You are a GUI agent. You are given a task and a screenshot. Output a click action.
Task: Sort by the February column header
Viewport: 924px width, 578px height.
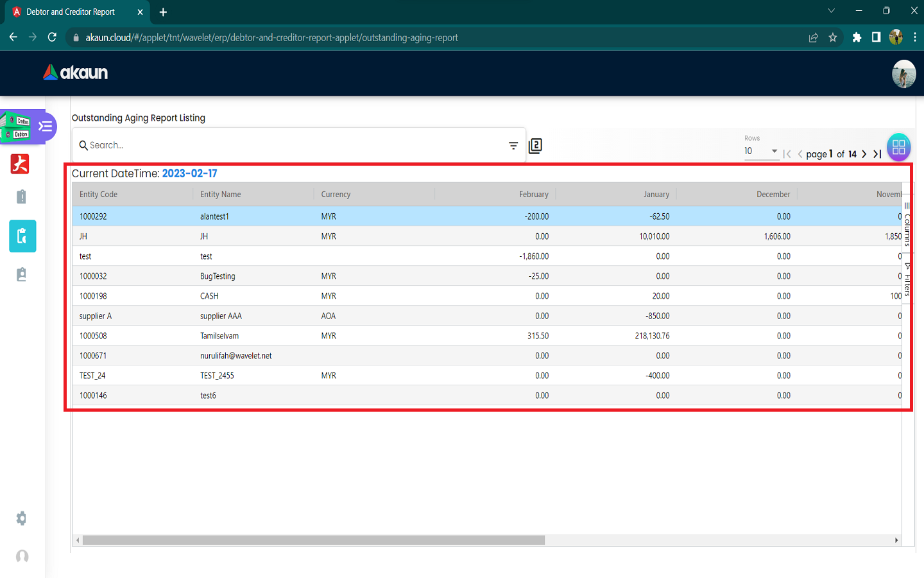tap(533, 195)
